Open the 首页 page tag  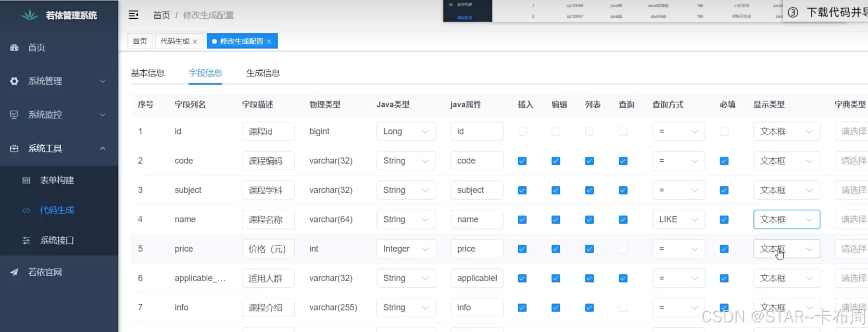140,41
